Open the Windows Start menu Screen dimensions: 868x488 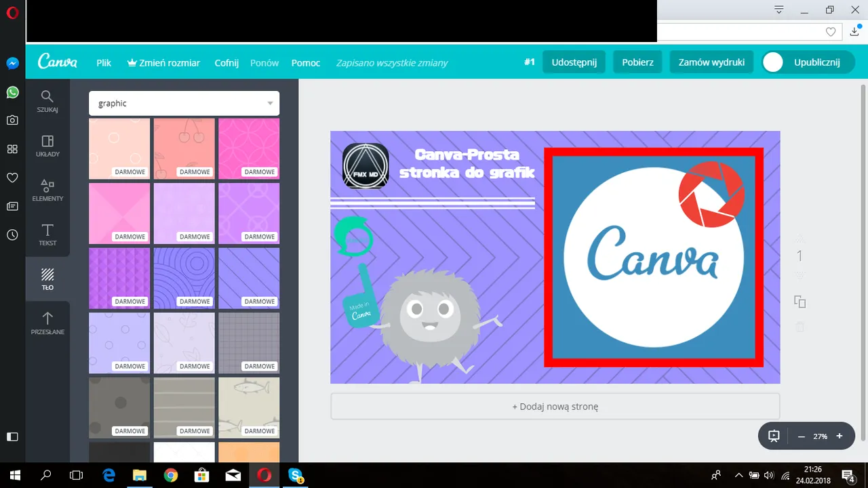pyautogui.click(x=15, y=475)
